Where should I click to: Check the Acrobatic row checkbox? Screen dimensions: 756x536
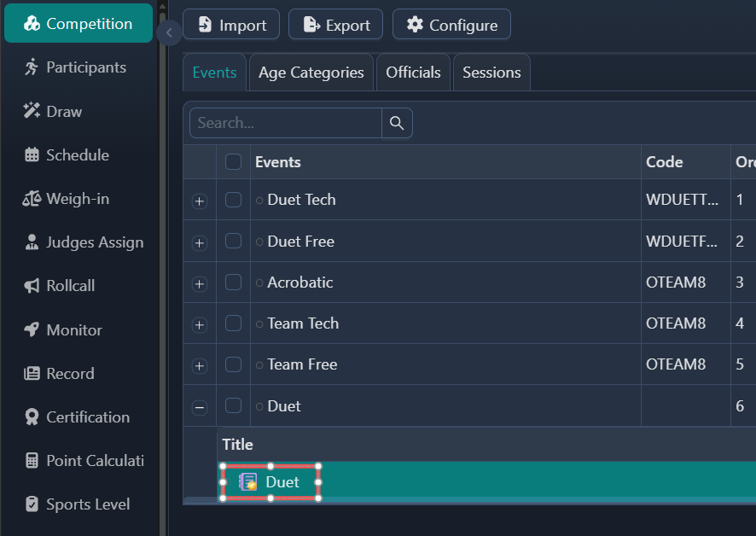pyautogui.click(x=233, y=283)
